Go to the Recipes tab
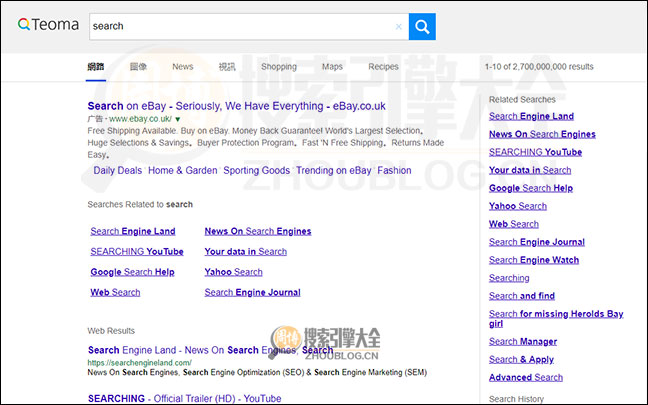The height and width of the screenshot is (405, 648). coord(383,67)
